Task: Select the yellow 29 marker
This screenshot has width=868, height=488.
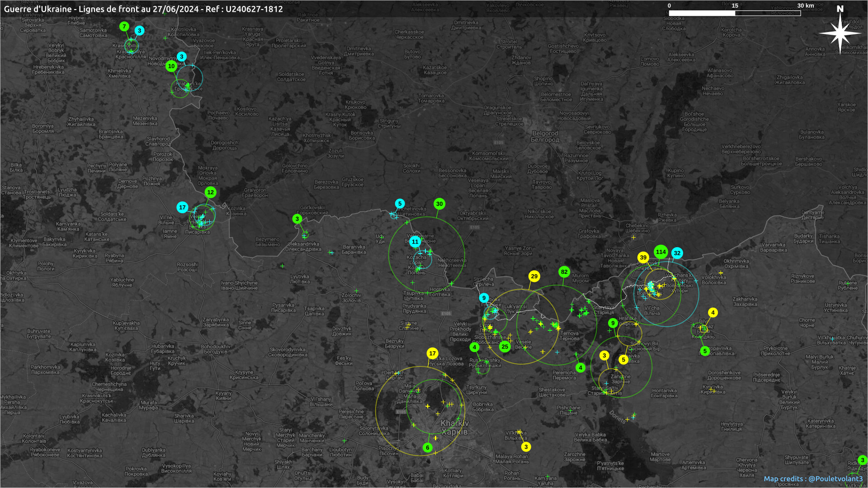Action: click(534, 277)
